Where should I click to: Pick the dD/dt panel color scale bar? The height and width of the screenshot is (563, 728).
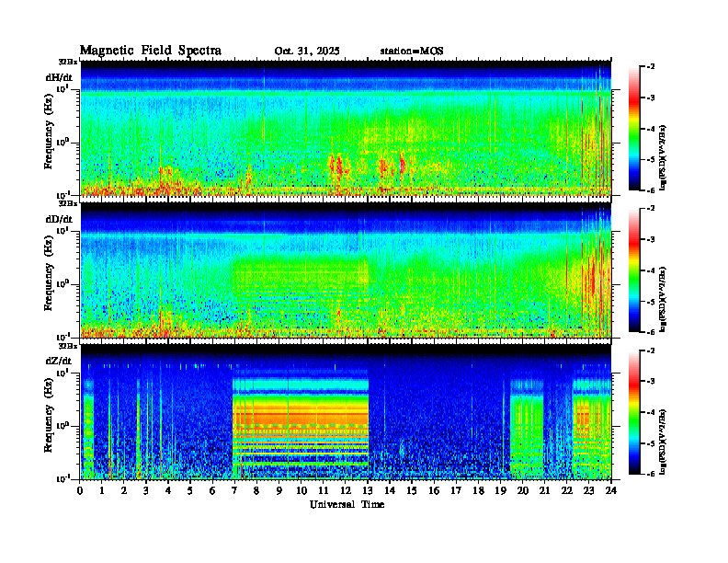click(634, 270)
